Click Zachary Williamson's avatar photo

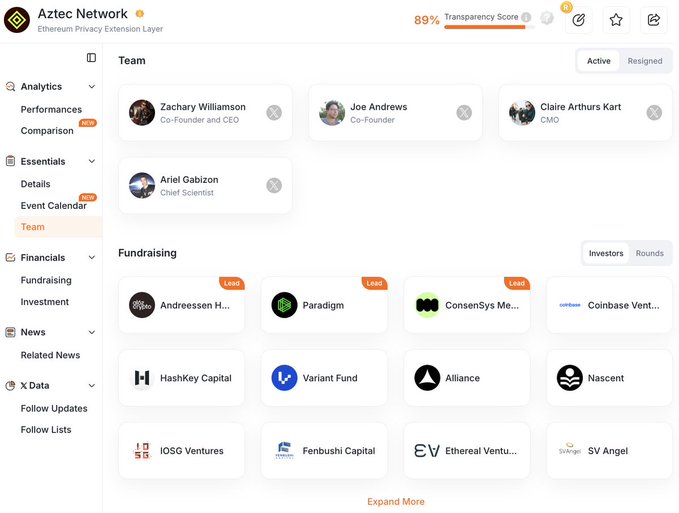coord(142,113)
